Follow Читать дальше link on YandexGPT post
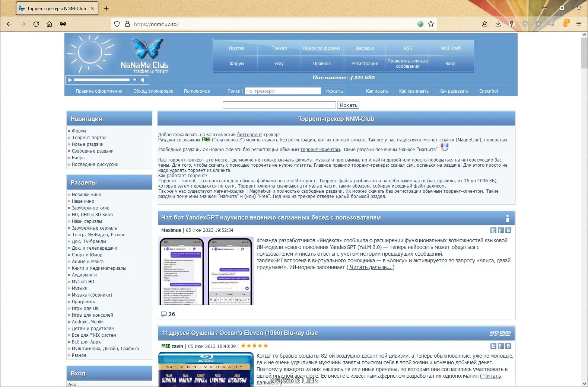588x387 pixels. coord(371,267)
